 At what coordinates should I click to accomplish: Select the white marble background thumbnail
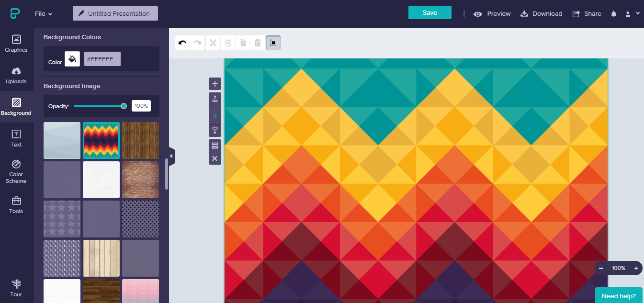(102, 180)
